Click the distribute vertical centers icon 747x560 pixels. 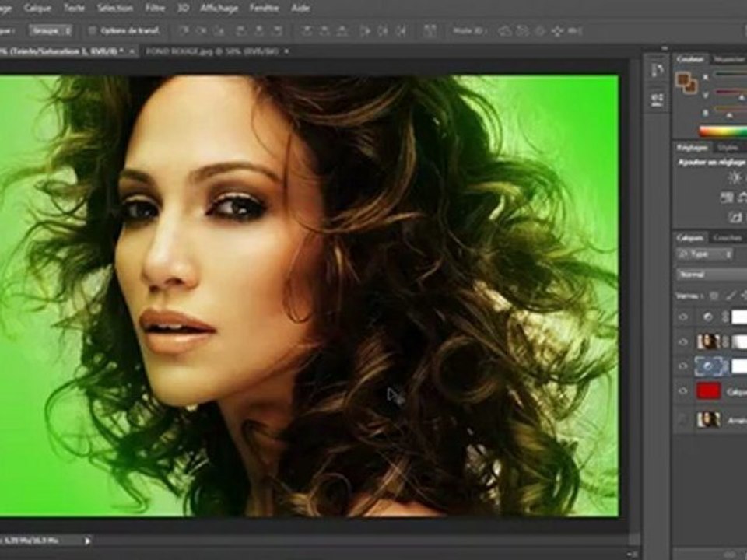(x=324, y=31)
